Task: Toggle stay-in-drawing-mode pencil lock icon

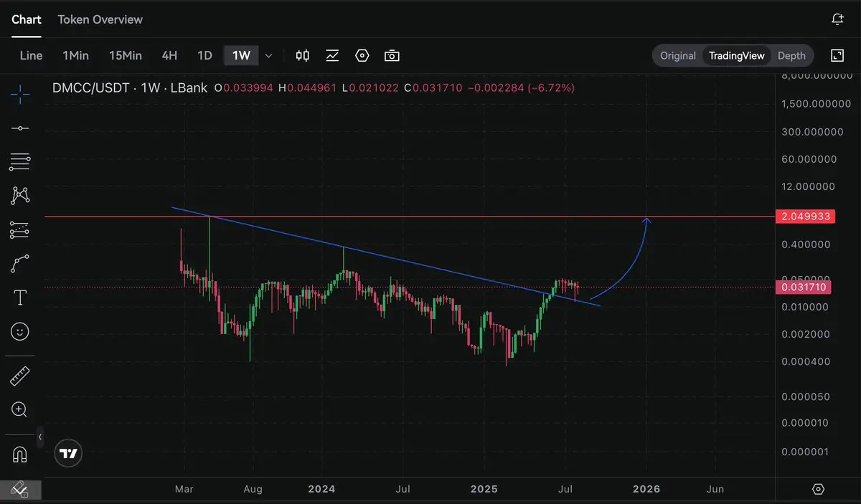Action: pos(20,490)
